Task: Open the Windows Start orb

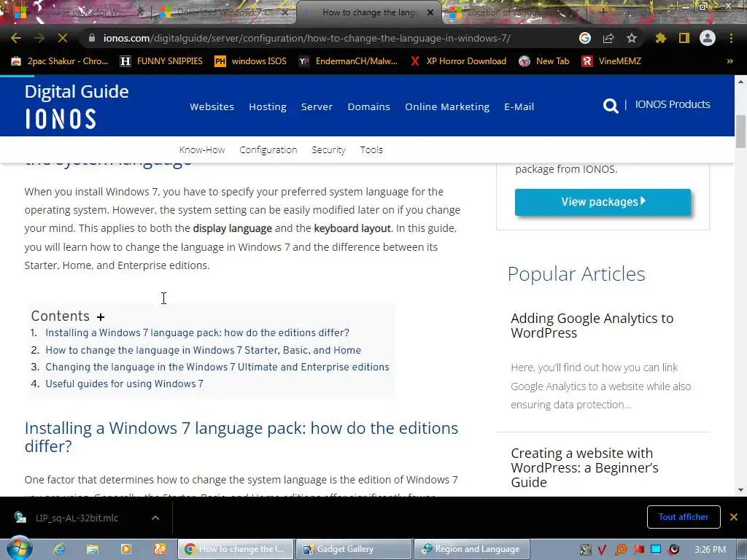Action: (x=19, y=548)
